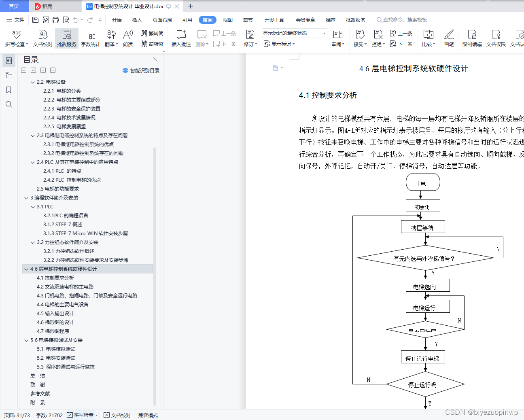This screenshot has height=420, width=524.
Task: Select outline entry 4.7 梯形图程序
Action: pyautogui.click(x=53, y=331)
